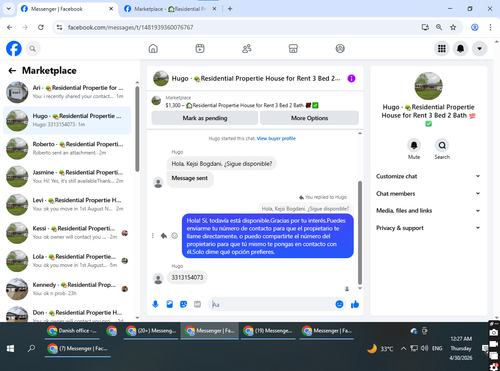Open the Marketplace storefront icon
500x371 pixels.
[293, 49]
